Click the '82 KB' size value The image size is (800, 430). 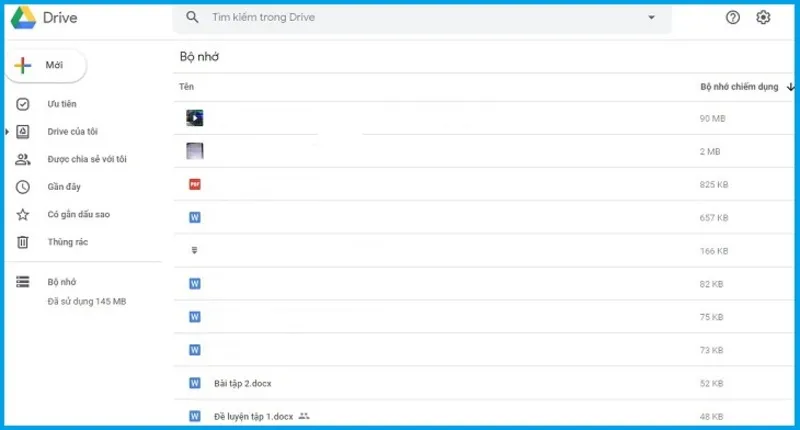pyautogui.click(x=711, y=284)
